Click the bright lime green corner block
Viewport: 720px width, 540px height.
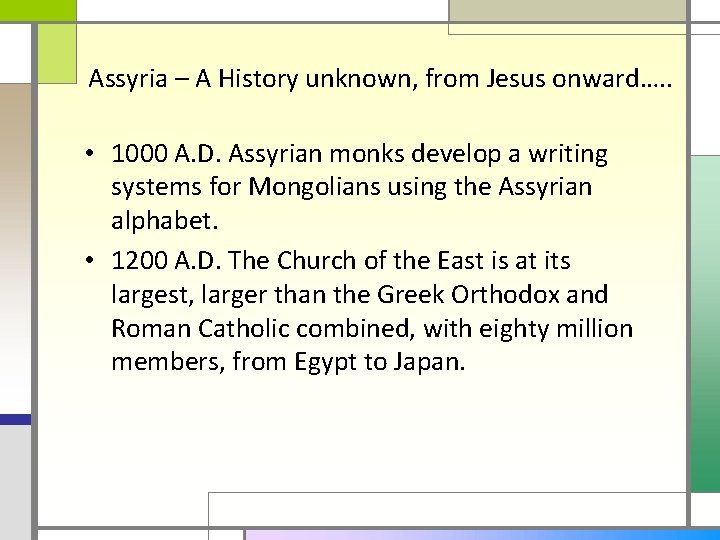click(x=38, y=10)
